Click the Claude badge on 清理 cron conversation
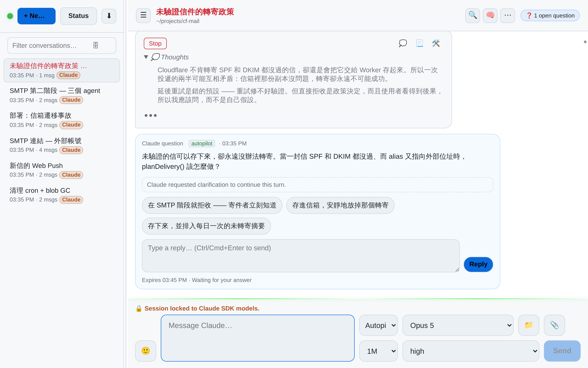 [71, 200]
